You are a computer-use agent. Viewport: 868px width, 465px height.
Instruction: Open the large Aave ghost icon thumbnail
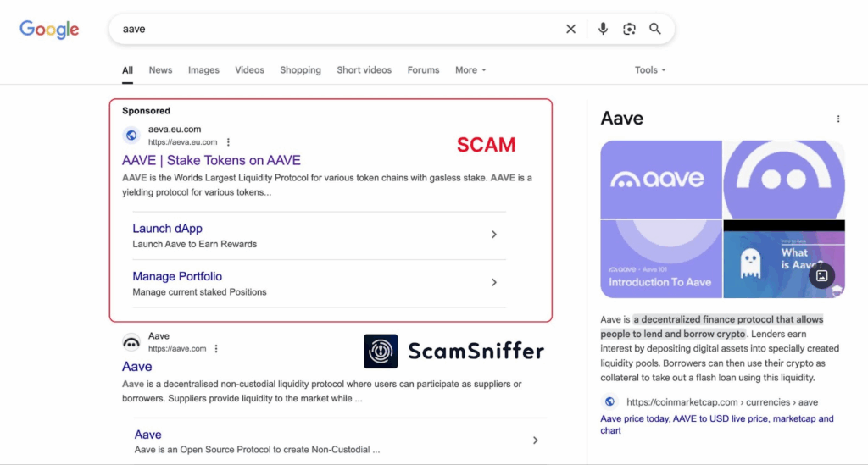click(784, 180)
